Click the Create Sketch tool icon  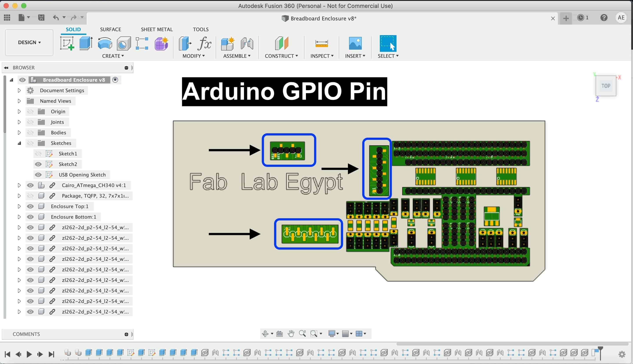(67, 43)
